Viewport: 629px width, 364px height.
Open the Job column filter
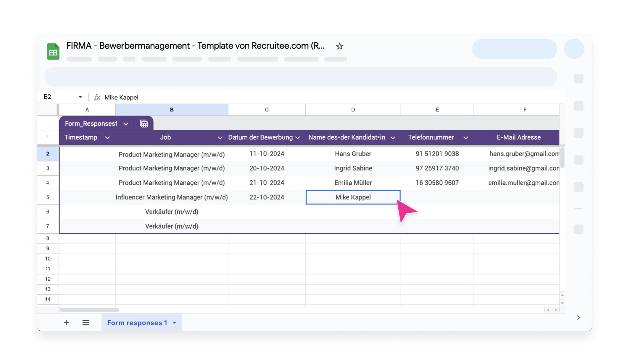(x=219, y=137)
